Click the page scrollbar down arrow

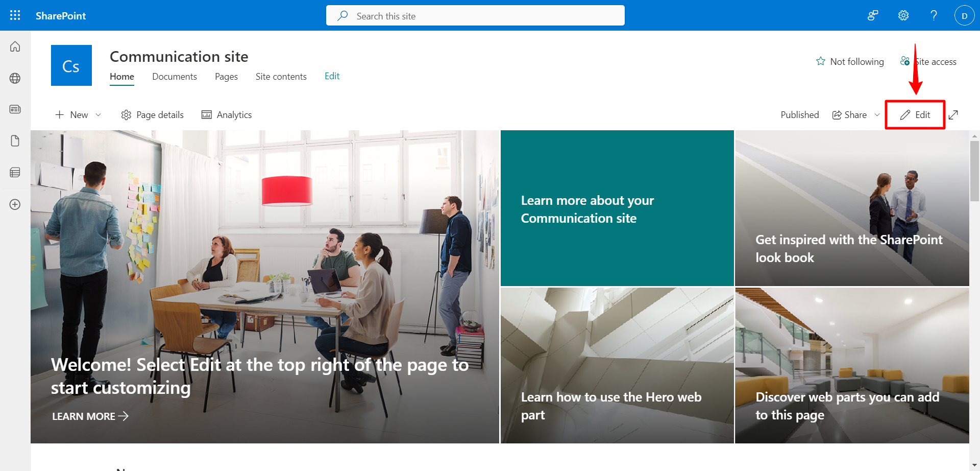pyautogui.click(x=974, y=465)
